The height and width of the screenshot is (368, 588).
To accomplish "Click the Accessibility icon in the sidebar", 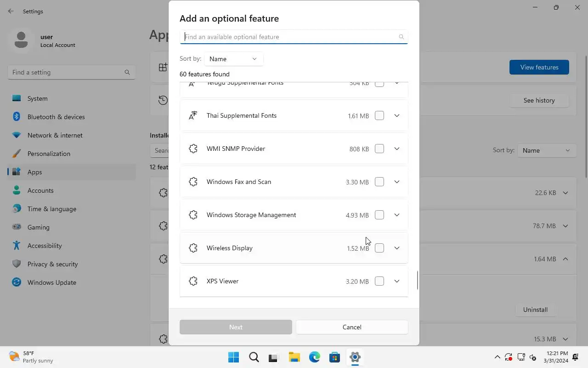I will coord(17,246).
